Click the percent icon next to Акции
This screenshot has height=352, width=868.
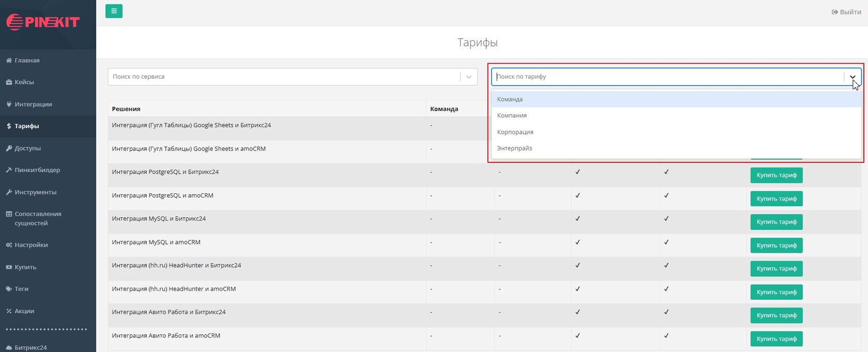9,311
